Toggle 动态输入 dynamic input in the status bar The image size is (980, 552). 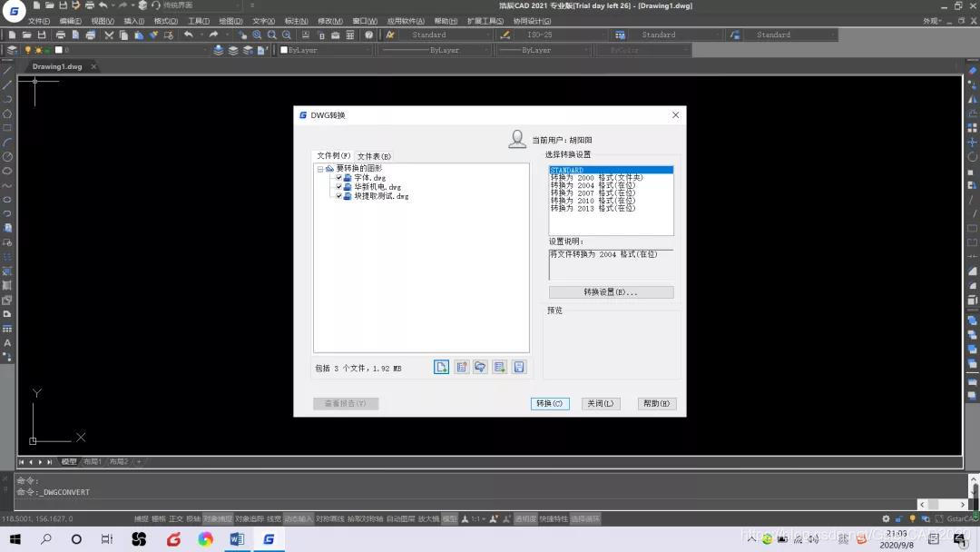pyautogui.click(x=299, y=519)
